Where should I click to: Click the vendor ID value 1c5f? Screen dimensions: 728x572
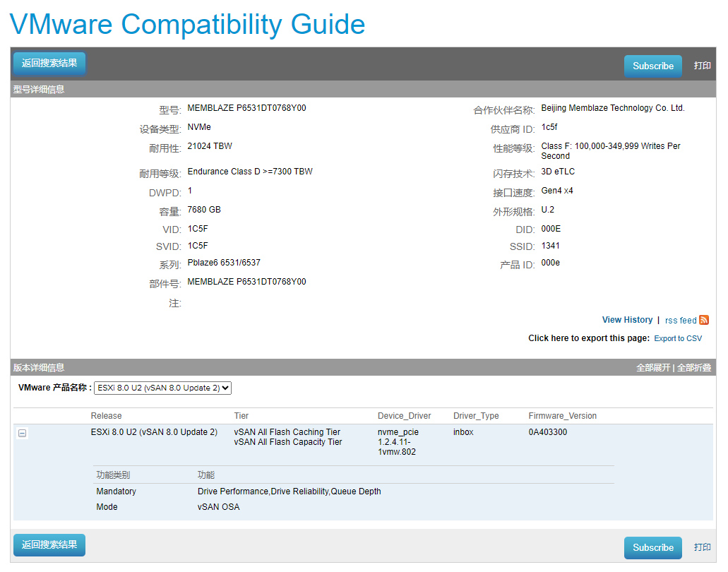(x=549, y=126)
